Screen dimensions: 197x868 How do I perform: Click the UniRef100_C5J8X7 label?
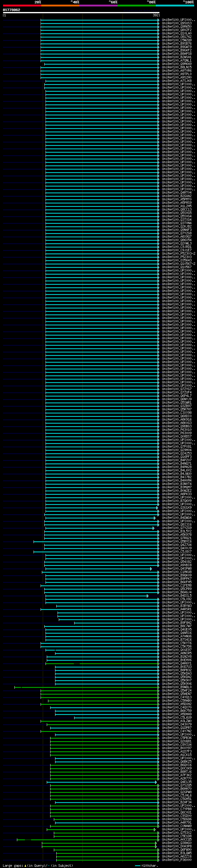pos(177,551)
